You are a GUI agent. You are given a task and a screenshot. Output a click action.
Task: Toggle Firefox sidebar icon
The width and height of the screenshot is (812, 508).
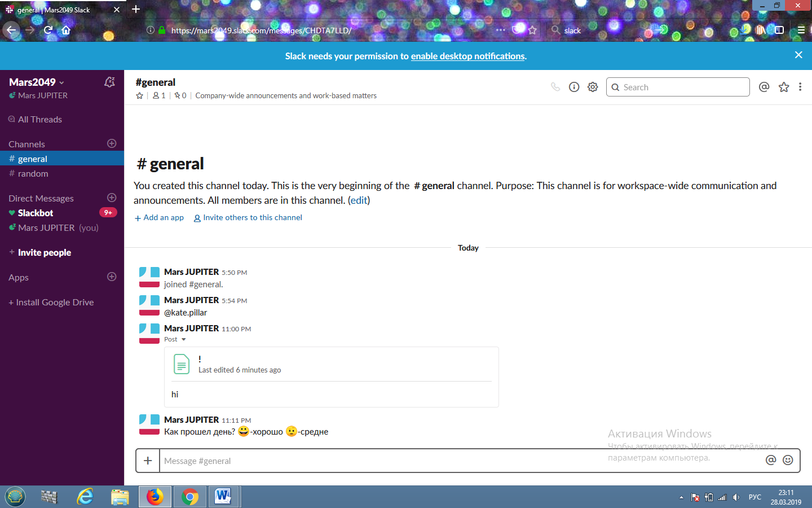779,30
